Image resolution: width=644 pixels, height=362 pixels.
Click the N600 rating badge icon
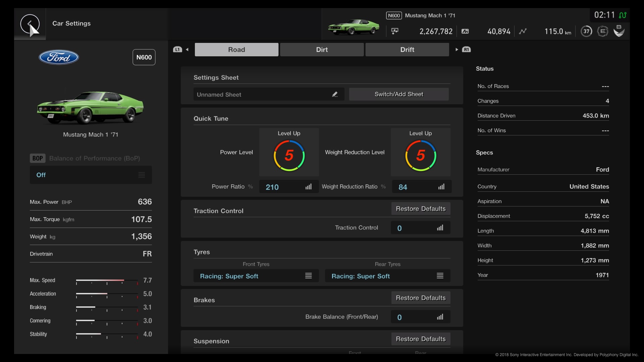tap(144, 57)
